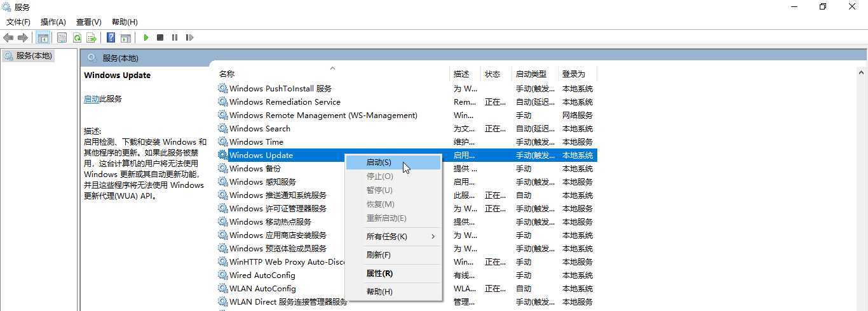Click the gear icon beside Windows Search
Screen dimensions: 868x311
(222, 128)
